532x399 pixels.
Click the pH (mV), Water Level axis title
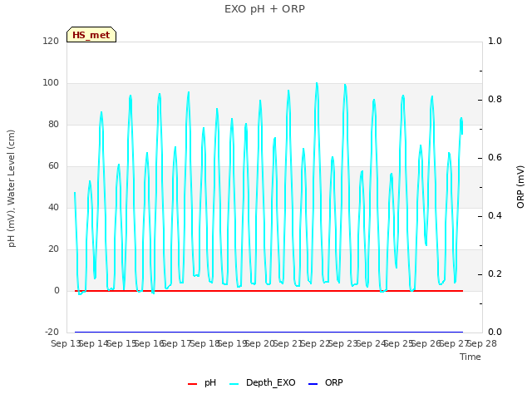click(12, 189)
